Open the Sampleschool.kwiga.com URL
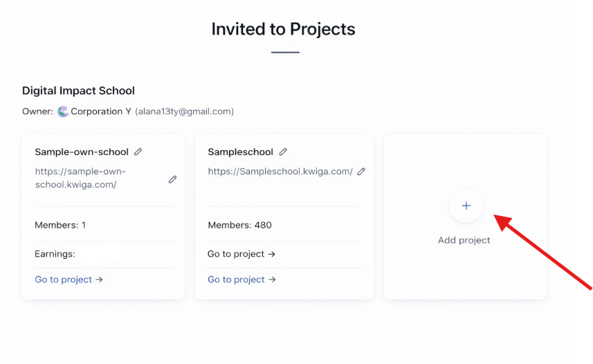 coord(280,172)
